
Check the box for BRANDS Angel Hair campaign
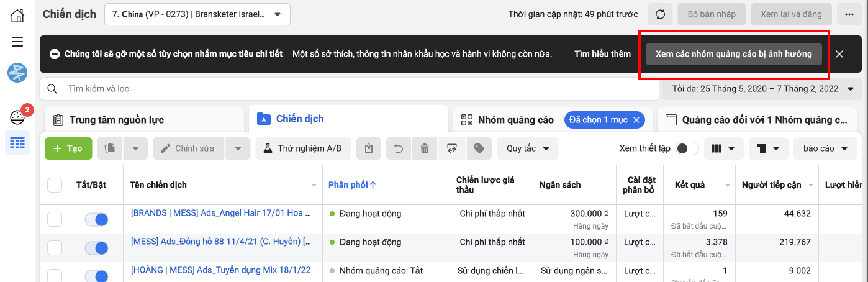[x=55, y=219]
